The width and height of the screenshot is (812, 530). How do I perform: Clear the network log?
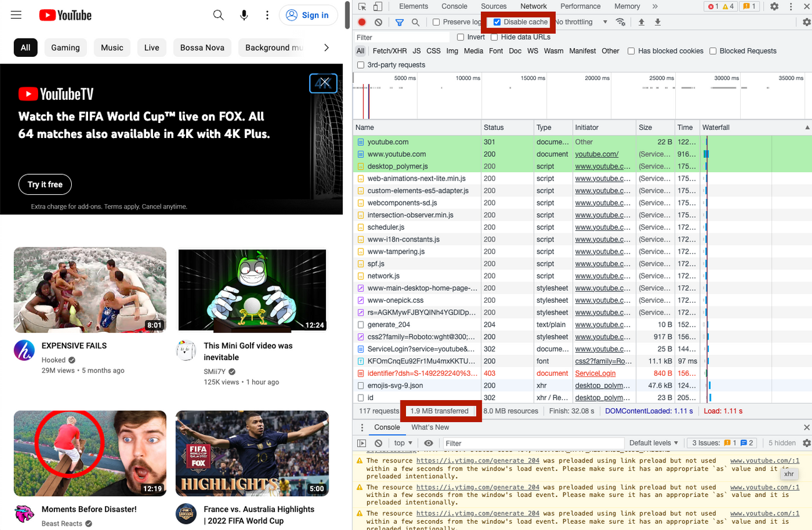point(378,22)
